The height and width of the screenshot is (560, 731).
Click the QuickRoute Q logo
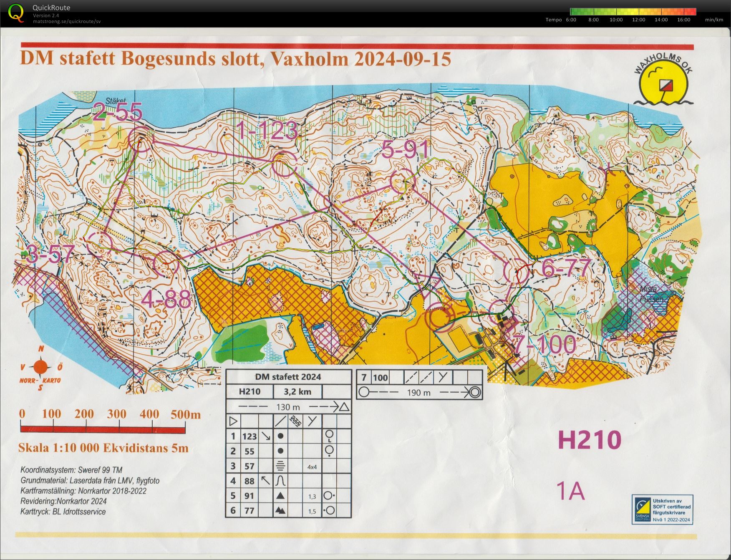pos(16,13)
